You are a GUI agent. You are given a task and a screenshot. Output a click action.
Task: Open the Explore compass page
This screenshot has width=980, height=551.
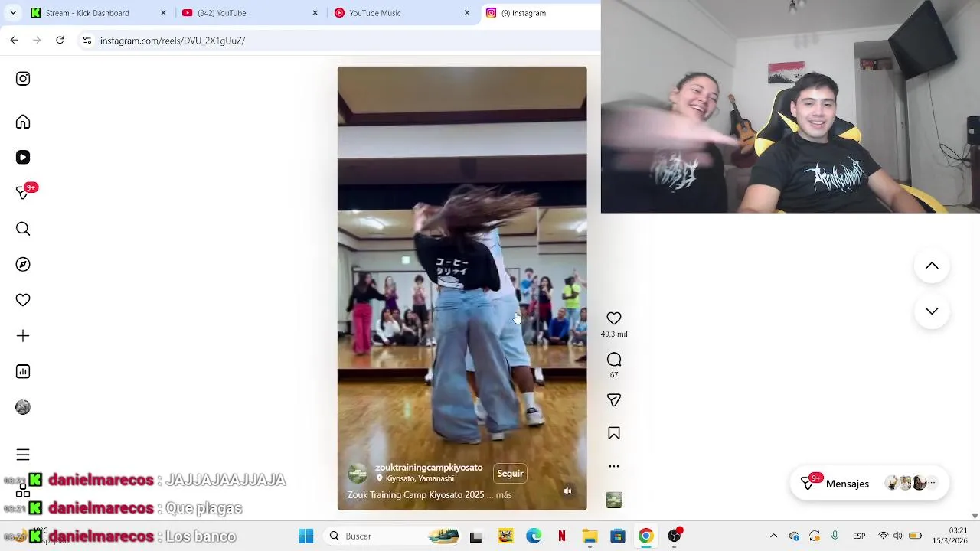click(23, 264)
